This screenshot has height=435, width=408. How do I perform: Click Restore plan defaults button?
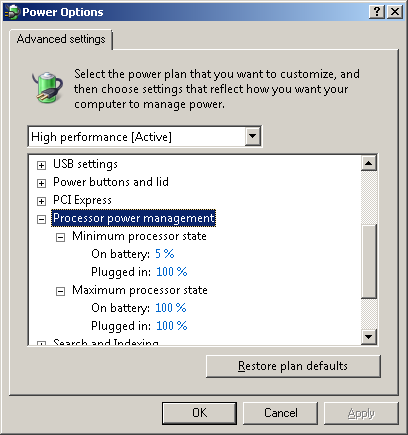(293, 366)
